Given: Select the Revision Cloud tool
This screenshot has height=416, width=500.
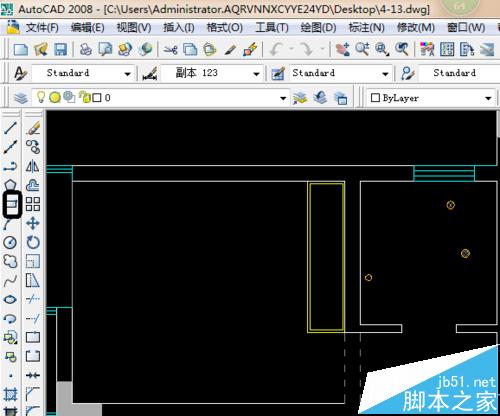Looking at the screenshot, I should coord(10,261).
